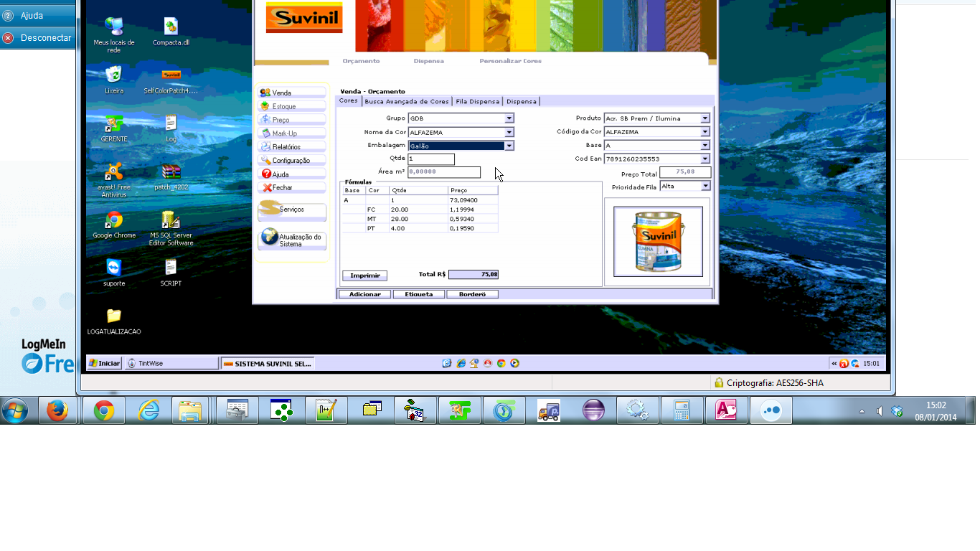Image resolution: width=980 pixels, height=551 pixels.
Task: Click the Imprimir button
Action: tap(364, 275)
